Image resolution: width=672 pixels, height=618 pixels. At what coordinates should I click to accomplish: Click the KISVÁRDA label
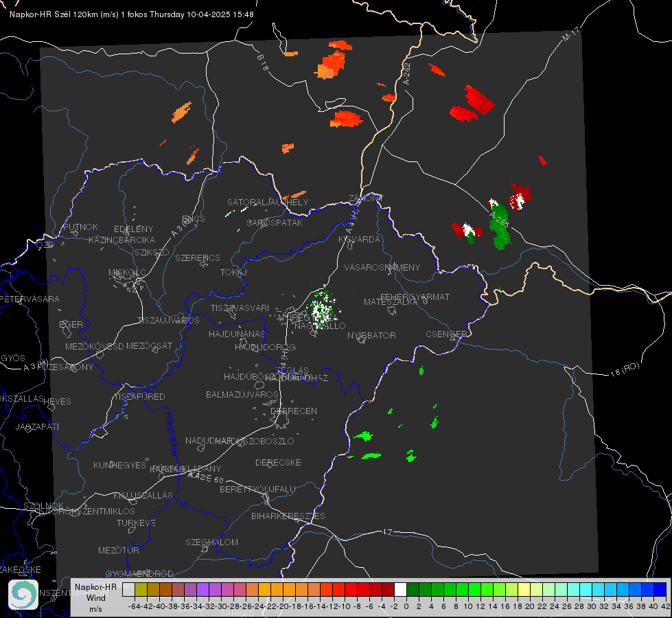click(359, 240)
